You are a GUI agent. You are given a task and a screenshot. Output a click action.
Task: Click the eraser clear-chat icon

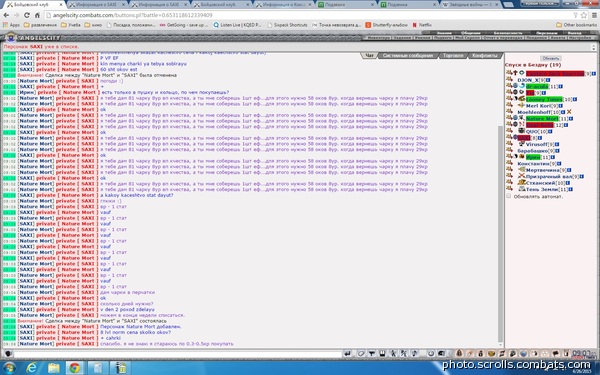[360, 354]
